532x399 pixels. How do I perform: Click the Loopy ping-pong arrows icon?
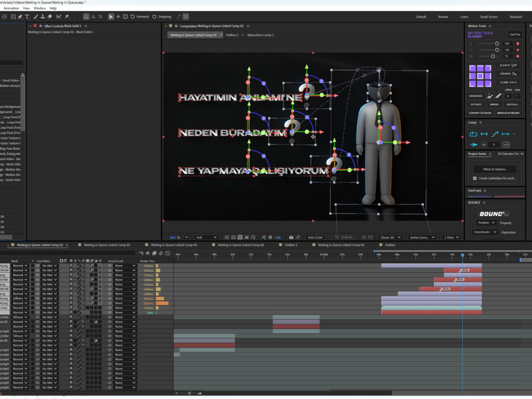(484, 134)
